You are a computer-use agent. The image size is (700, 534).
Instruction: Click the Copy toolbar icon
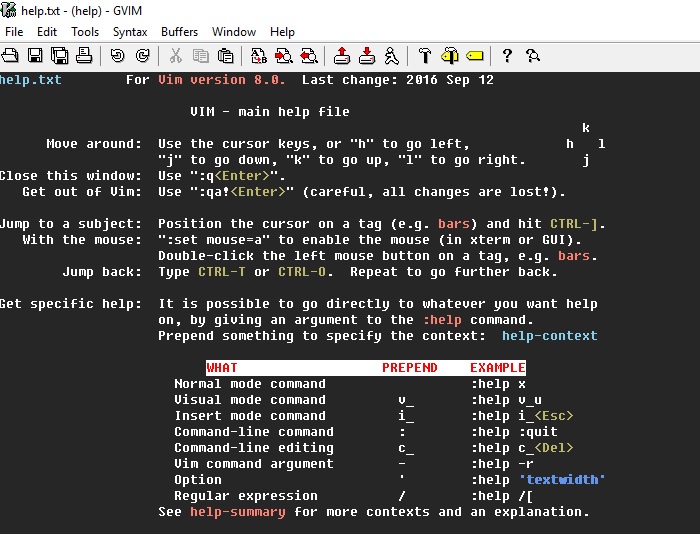point(200,56)
